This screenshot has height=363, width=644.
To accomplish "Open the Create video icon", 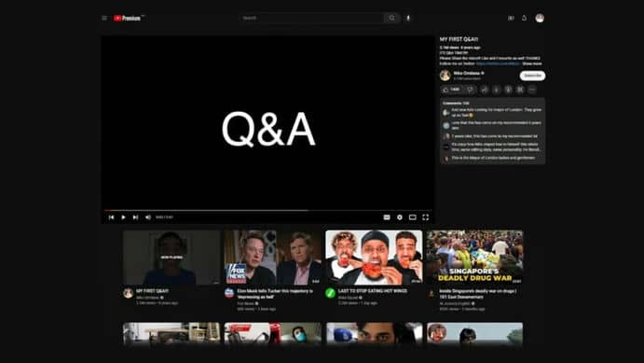I will (x=511, y=18).
